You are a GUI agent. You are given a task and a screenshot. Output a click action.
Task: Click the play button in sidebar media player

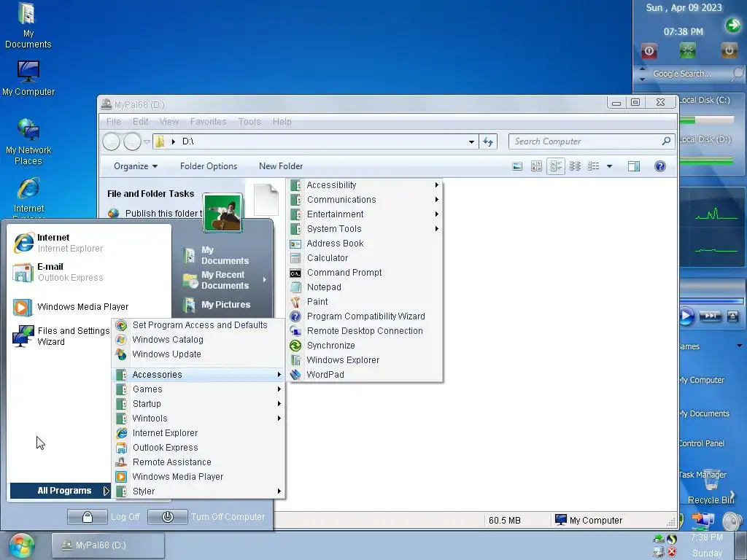pyautogui.click(x=686, y=316)
